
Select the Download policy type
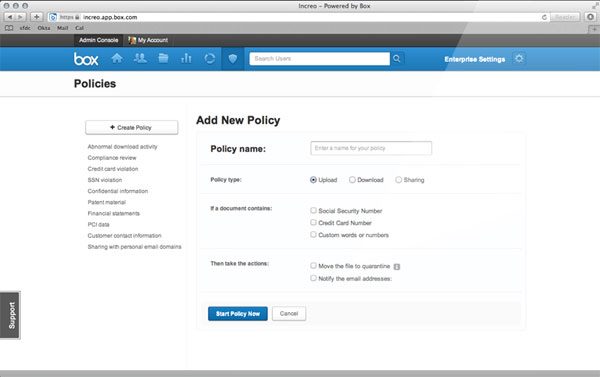point(352,180)
